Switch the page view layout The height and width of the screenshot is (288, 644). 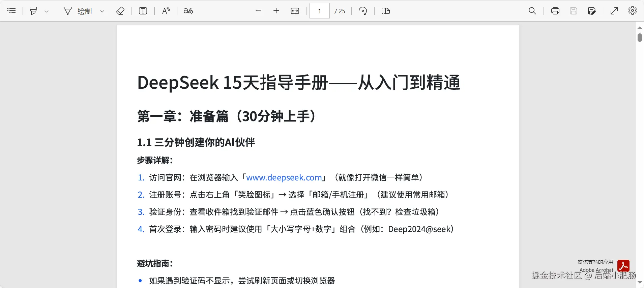coord(386,11)
